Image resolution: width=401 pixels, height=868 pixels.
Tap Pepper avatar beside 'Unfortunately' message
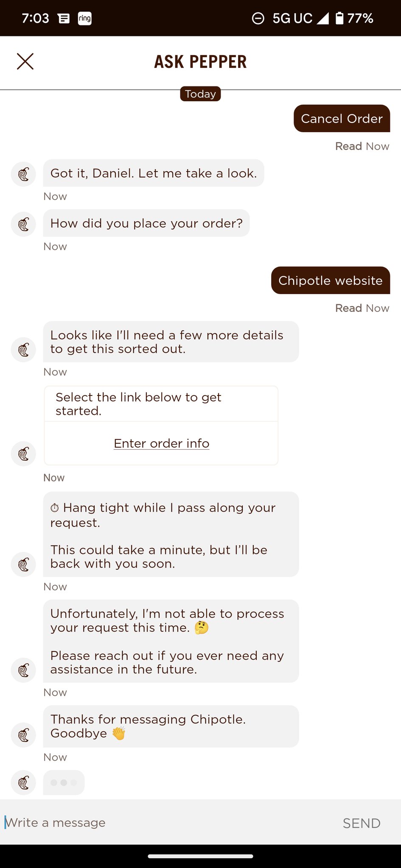click(x=23, y=670)
